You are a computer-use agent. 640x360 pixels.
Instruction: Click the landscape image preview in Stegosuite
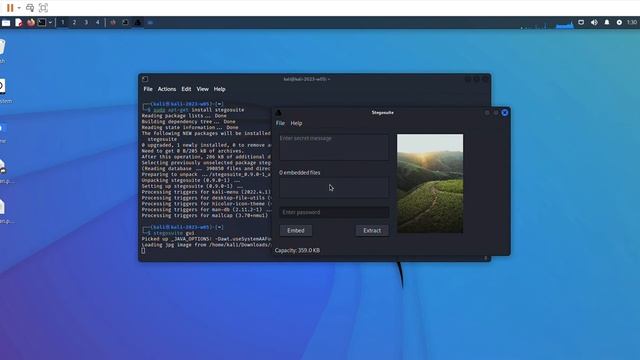tap(430, 184)
